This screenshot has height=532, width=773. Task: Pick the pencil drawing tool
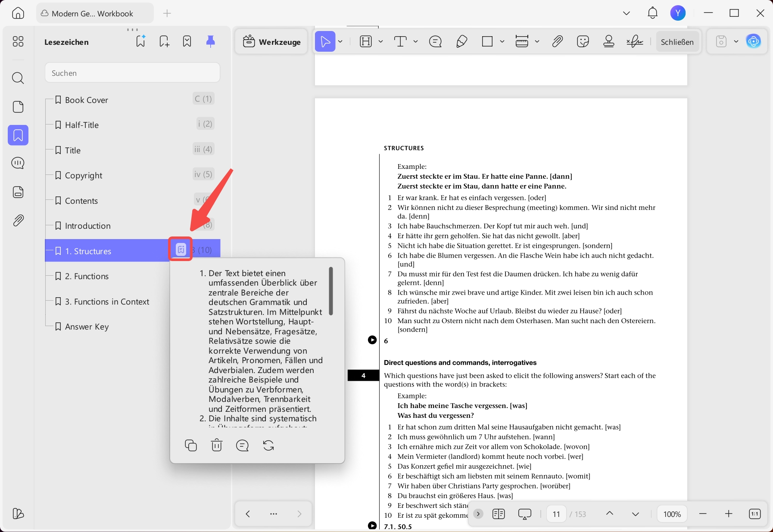[461, 41]
